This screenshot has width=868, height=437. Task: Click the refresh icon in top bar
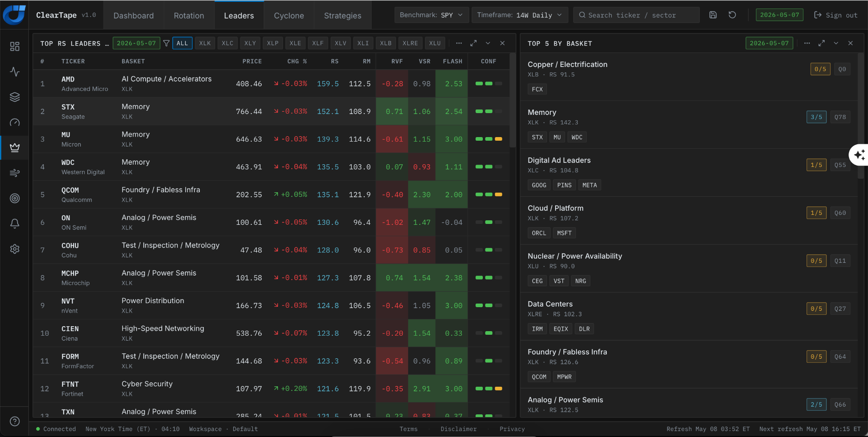(732, 15)
